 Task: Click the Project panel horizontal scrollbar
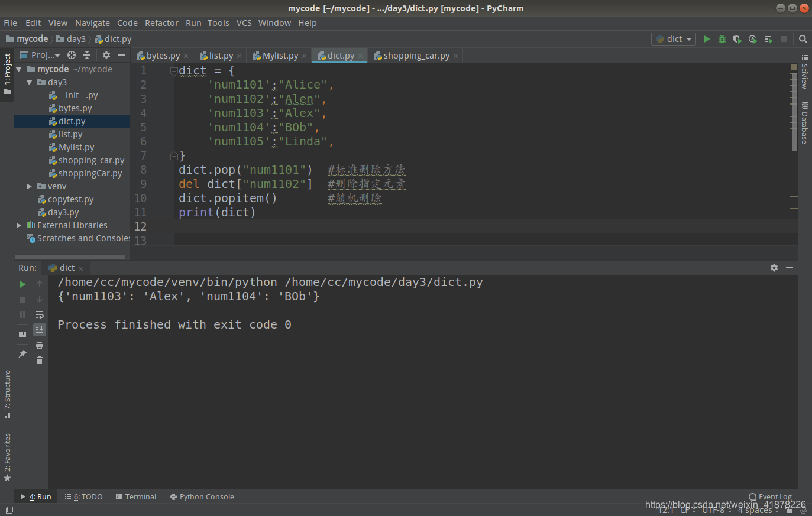point(70,257)
